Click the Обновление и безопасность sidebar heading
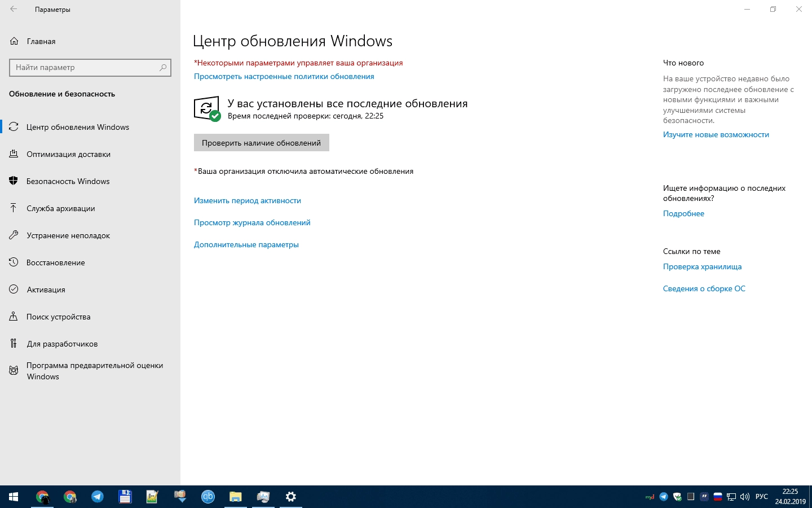This screenshot has width=812, height=508. (x=62, y=94)
